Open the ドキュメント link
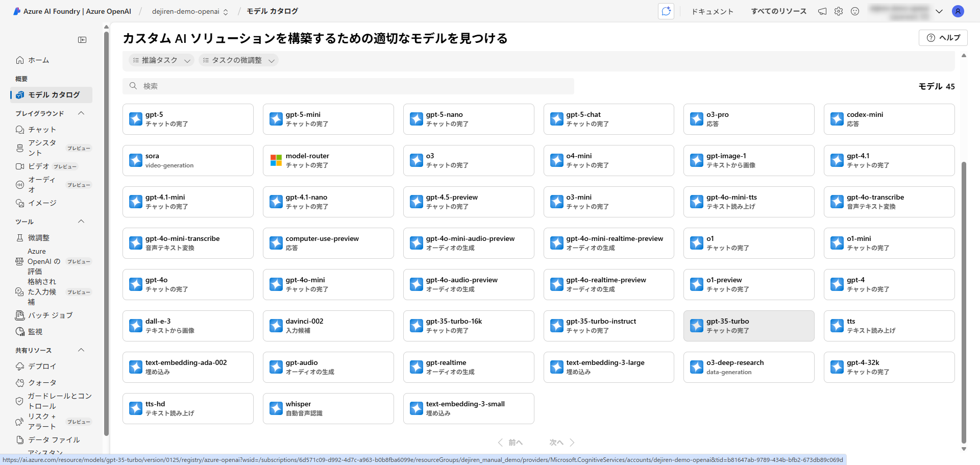Screen dimensions: 980x465 click(x=713, y=11)
